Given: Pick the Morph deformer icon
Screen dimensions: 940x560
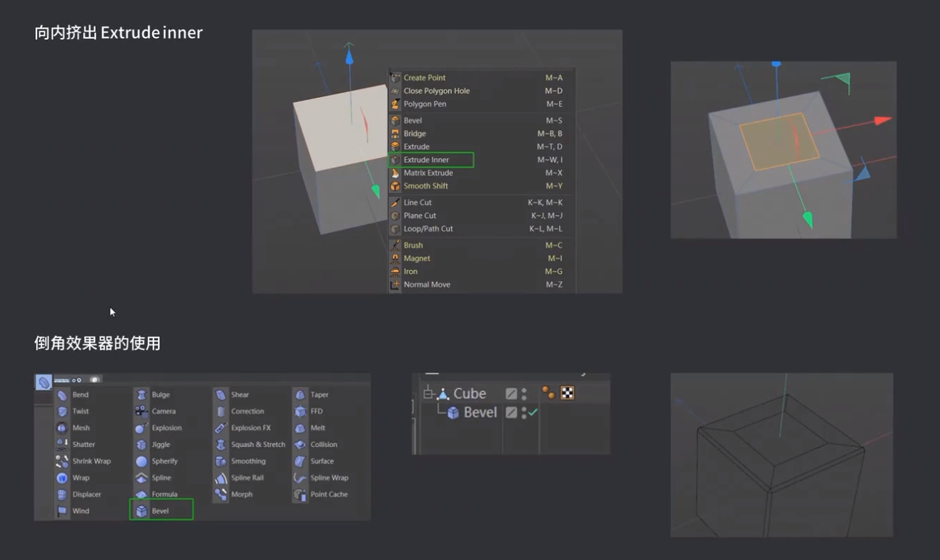Looking at the screenshot, I should pos(221,494).
